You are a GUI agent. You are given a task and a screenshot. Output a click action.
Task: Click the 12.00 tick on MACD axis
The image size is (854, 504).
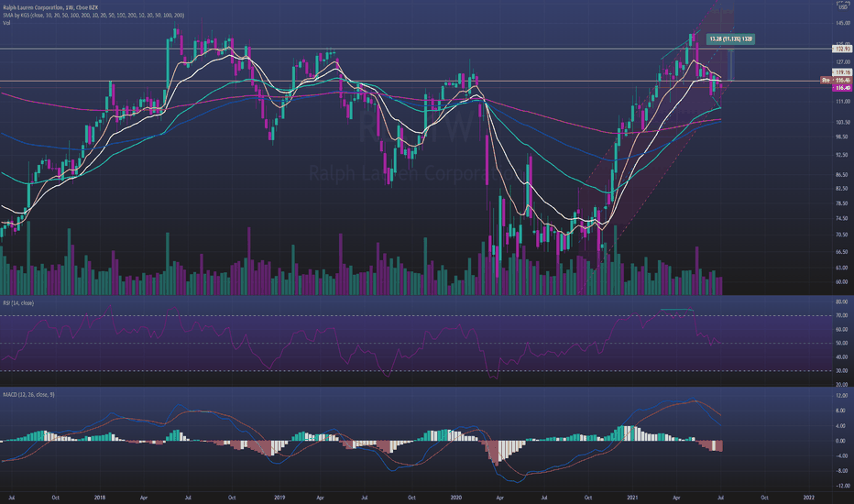tap(843, 396)
